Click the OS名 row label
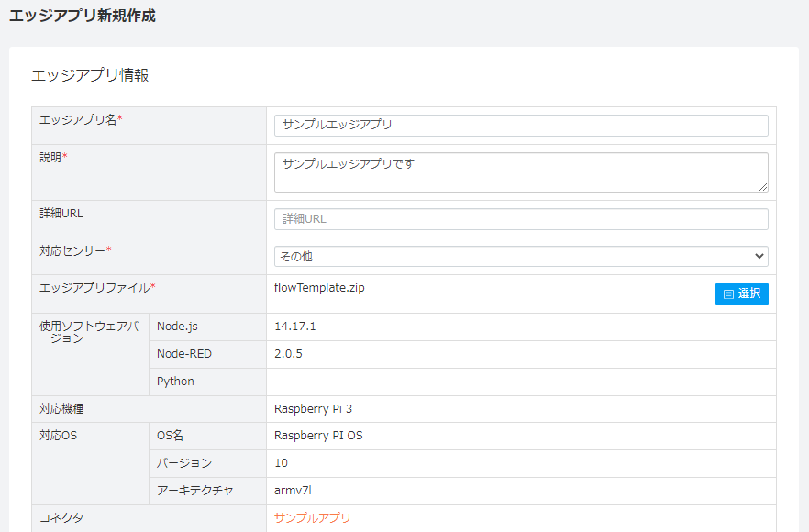 (170, 436)
